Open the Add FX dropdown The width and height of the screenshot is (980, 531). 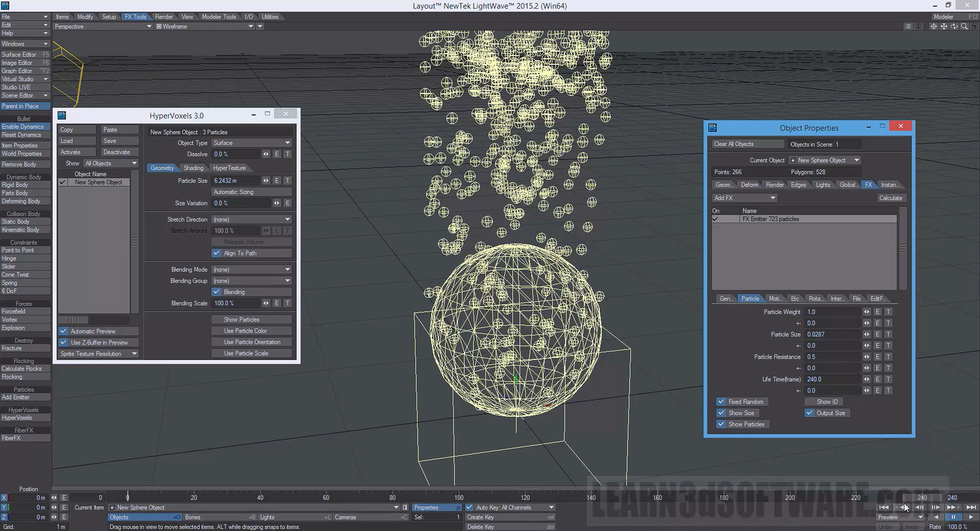pyautogui.click(x=744, y=198)
